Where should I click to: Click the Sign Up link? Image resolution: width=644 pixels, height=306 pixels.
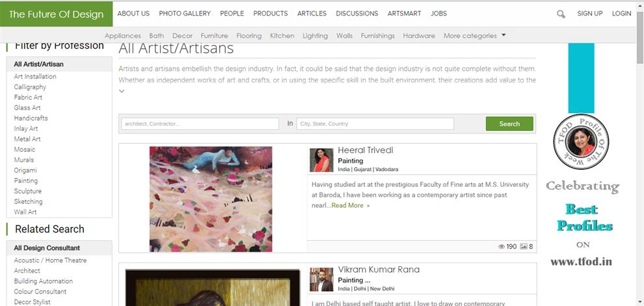pyautogui.click(x=589, y=14)
